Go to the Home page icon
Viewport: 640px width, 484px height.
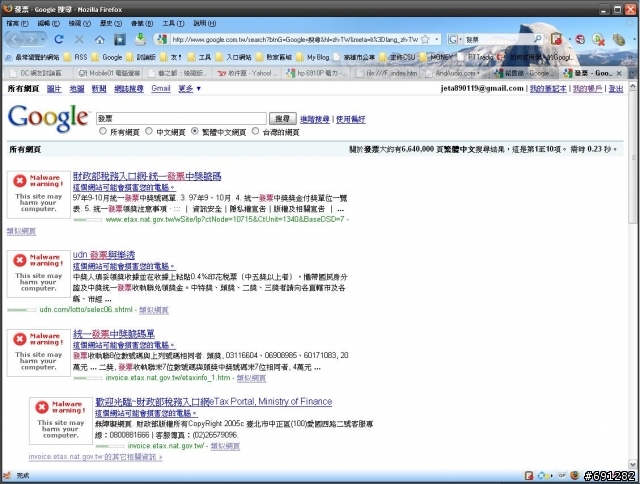100,40
